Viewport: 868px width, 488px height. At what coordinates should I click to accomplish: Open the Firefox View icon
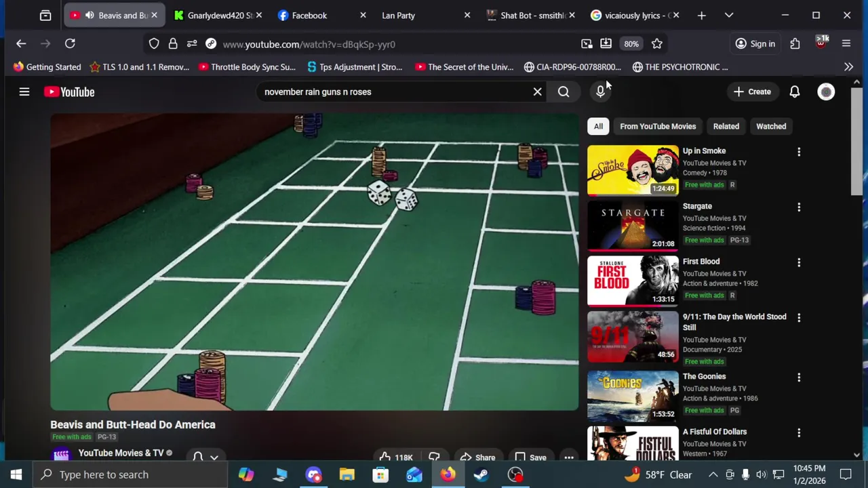(45, 15)
